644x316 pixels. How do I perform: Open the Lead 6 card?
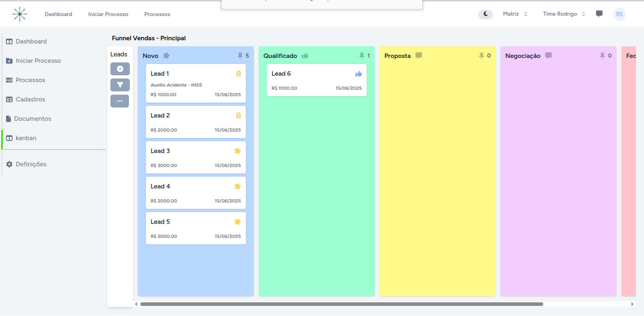pyautogui.click(x=317, y=80)
